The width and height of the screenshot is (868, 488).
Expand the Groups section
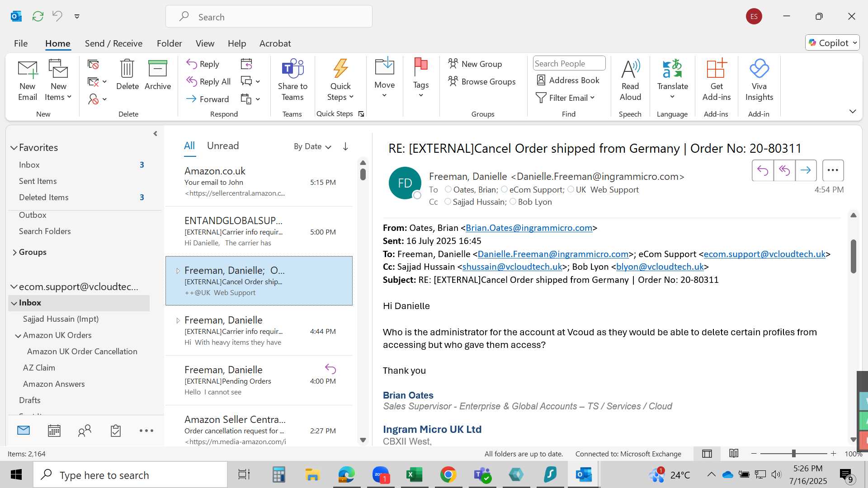point(14,252)
